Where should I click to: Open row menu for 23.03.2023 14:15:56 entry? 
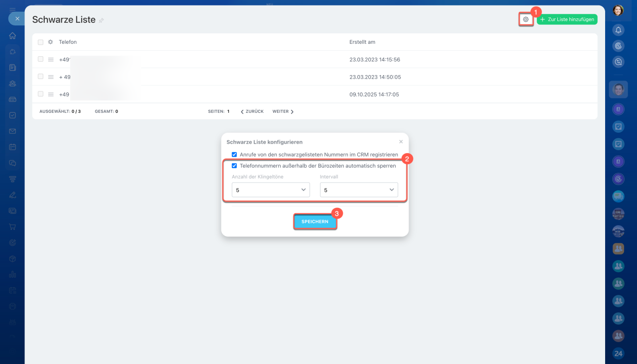pyautogui.click(x=50, y=60)
